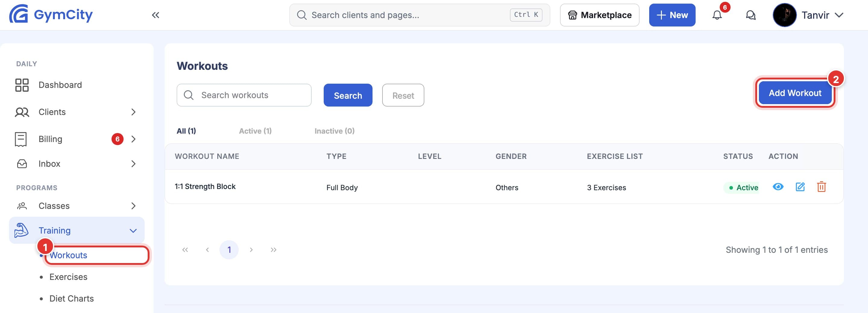Click the Billing receipt icon

tap(21, 139)
